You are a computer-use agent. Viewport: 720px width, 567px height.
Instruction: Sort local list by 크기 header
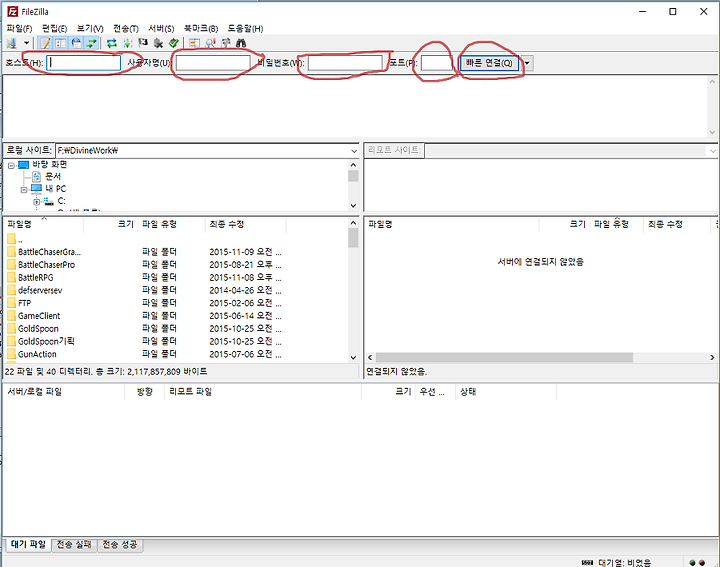[x=111, y=224]
